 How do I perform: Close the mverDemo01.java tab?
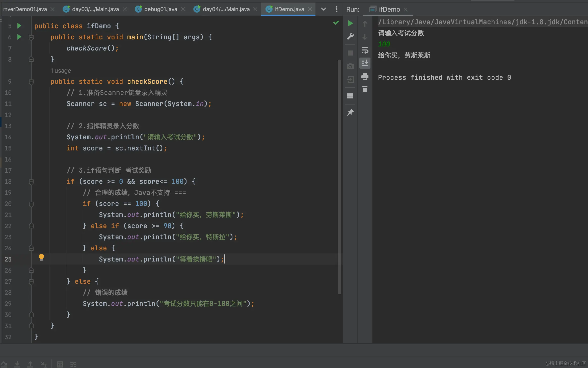pyautogui.click(x=52, y=9)
